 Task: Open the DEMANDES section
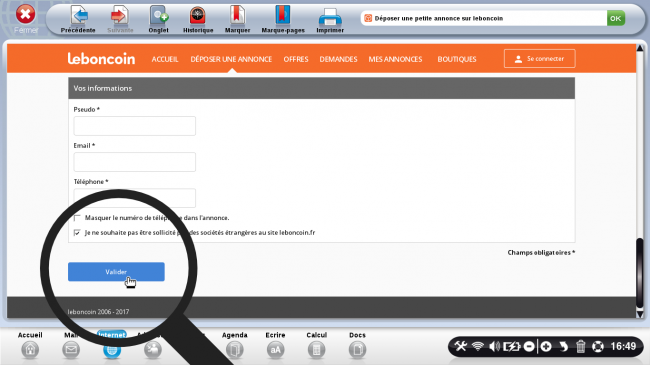point(338,59)
